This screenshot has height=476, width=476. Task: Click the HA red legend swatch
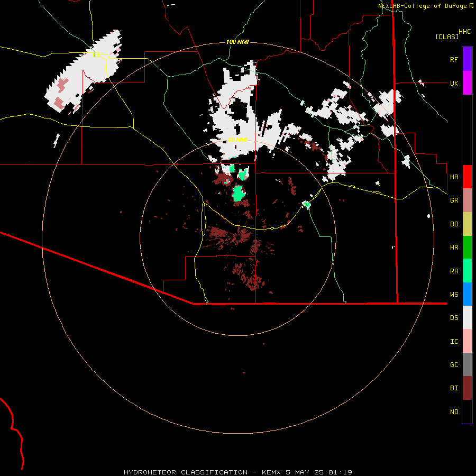point(467,177)
